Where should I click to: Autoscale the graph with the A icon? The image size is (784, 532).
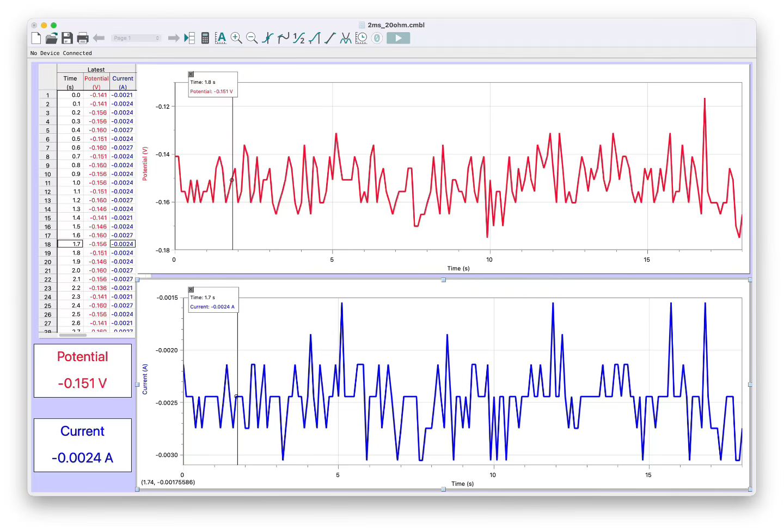tap(220, 38)
